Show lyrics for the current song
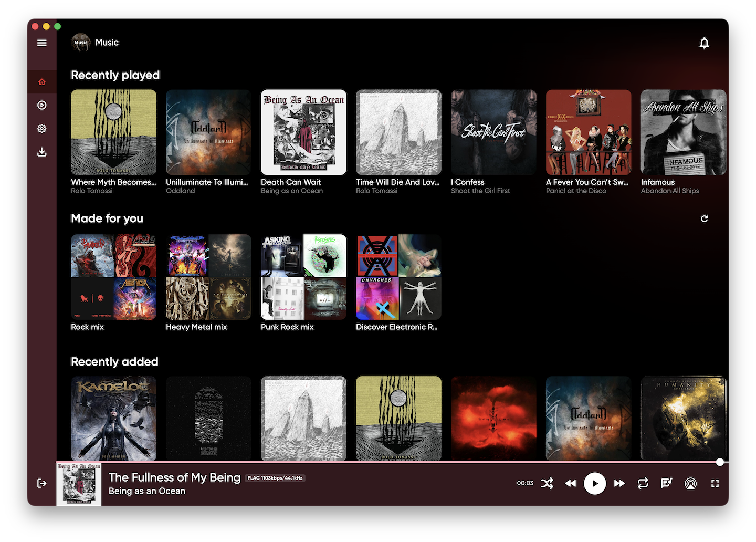The height and width of the screenshot is (542, 756). coord(667,483)
